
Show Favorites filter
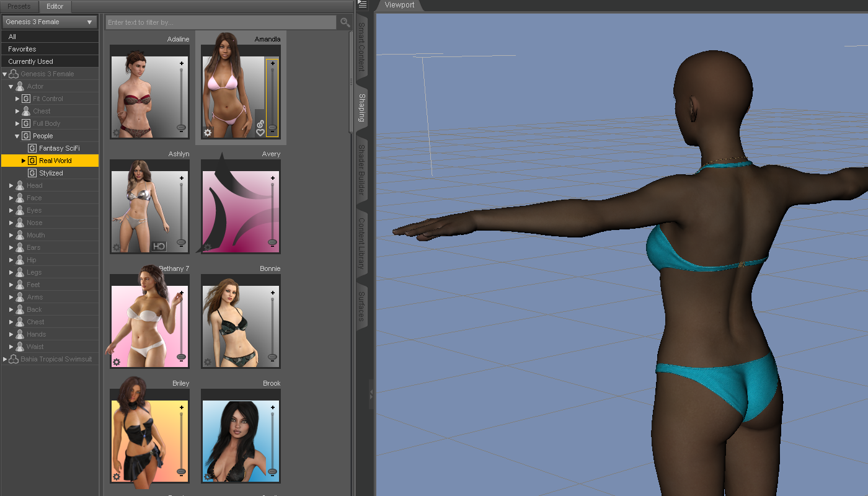click(50, 49)
